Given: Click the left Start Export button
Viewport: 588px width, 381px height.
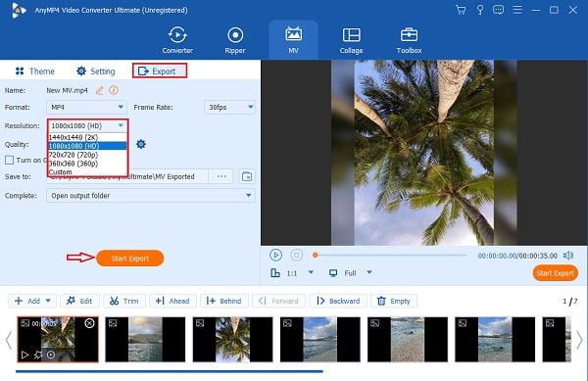Looking at the screenshot, I should [129, 259].
